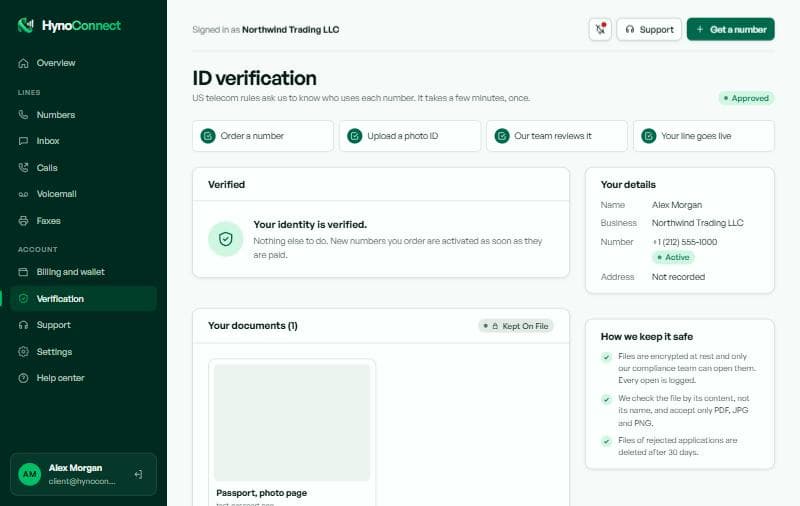Open the Help center

tap(83, 378)
